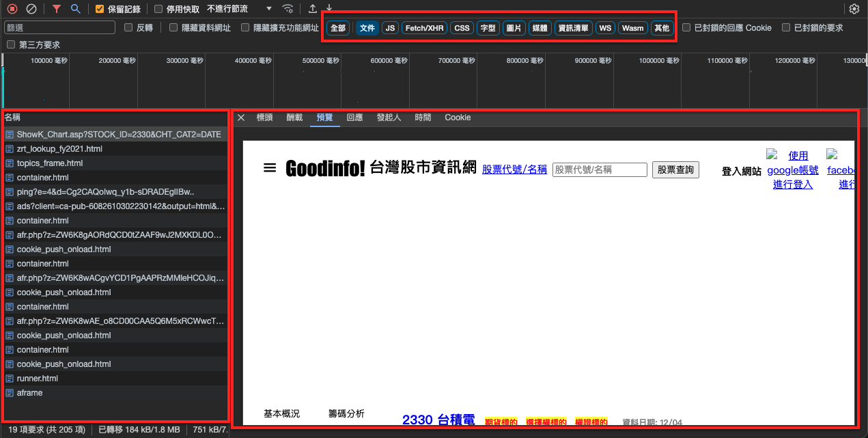Click Google account login image link

point(772,155)
